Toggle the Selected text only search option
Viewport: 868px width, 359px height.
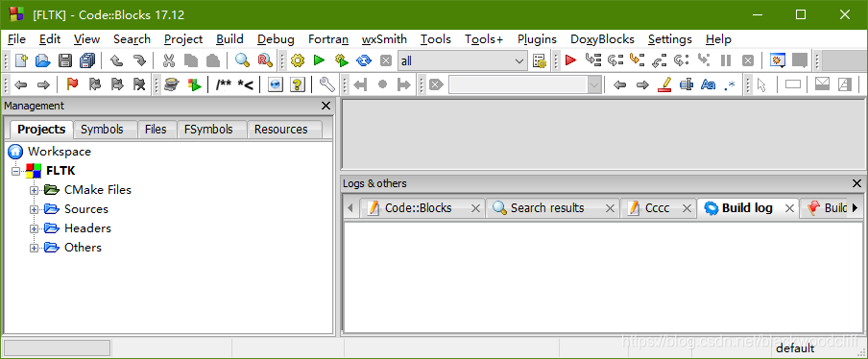point(687,84)
